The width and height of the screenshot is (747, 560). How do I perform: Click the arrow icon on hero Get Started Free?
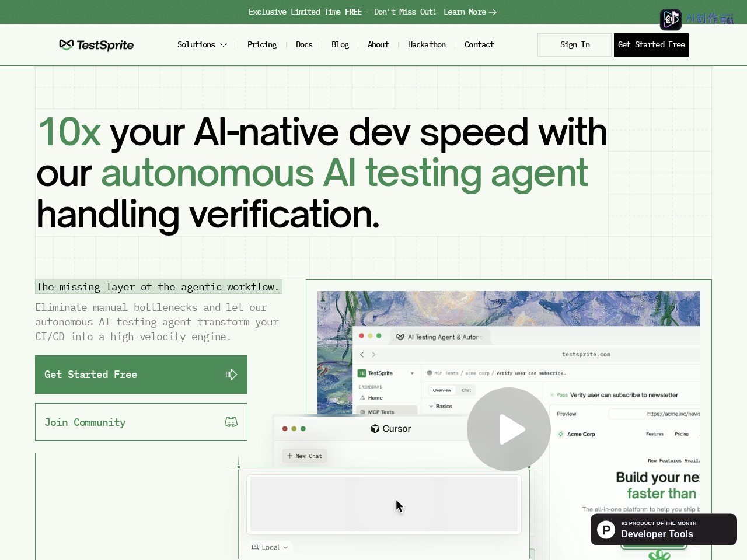point(232,374)
